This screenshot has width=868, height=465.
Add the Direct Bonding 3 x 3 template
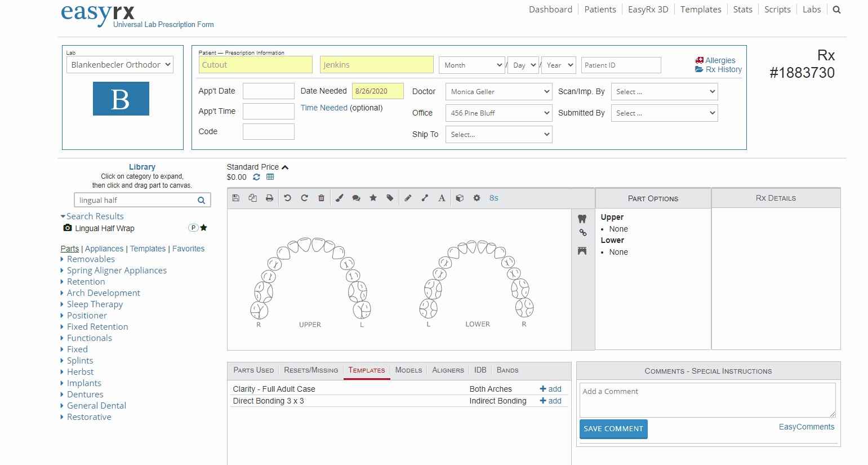pos(550,401)
